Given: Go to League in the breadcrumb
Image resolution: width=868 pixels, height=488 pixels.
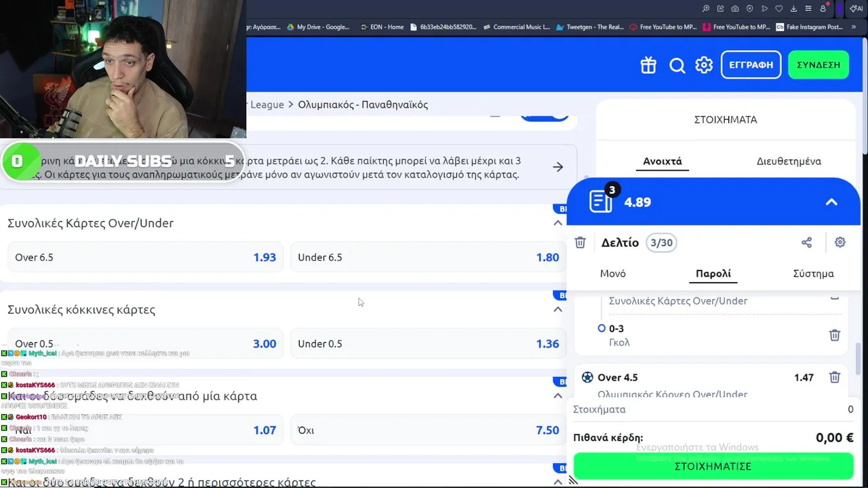Looking at the screenshot, I should click(267, 104).
